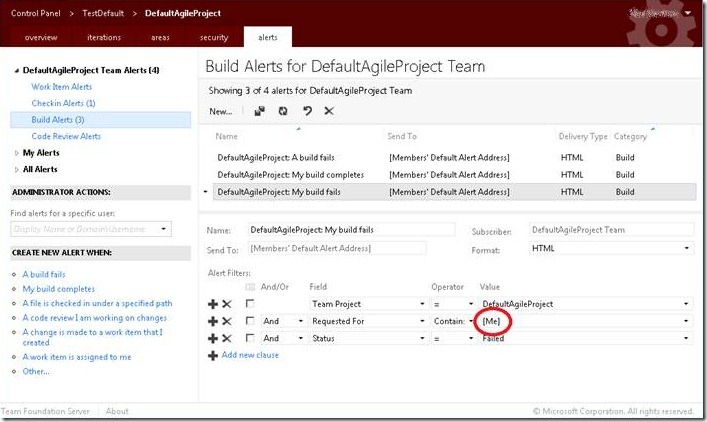This screenshot has width=707, height=422.
Task: Create alert: A build fails
Action: 44,274
